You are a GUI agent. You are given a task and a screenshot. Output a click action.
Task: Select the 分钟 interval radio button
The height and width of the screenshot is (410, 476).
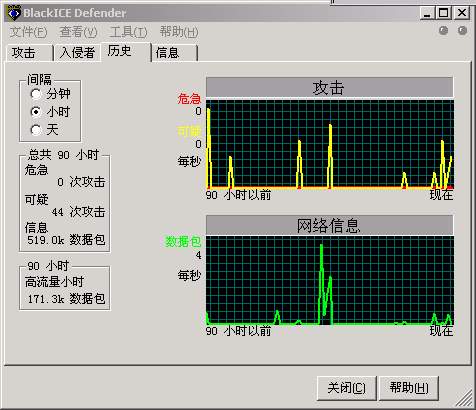coord(36,94)
